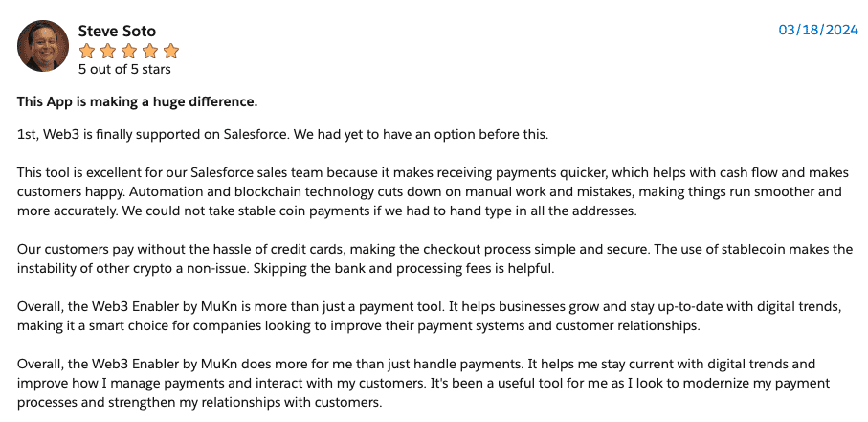Click Steve Soto's profile avatar photo

click(43, 46)
